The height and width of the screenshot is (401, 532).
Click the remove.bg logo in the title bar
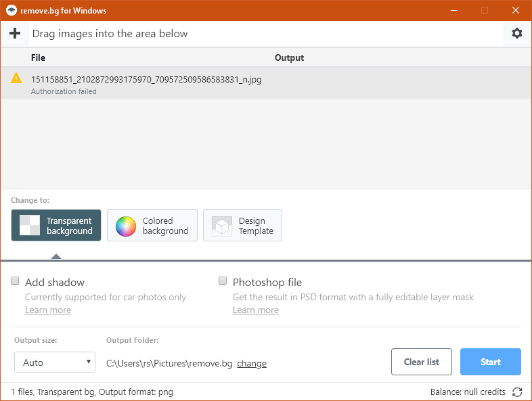pos(12,11)
